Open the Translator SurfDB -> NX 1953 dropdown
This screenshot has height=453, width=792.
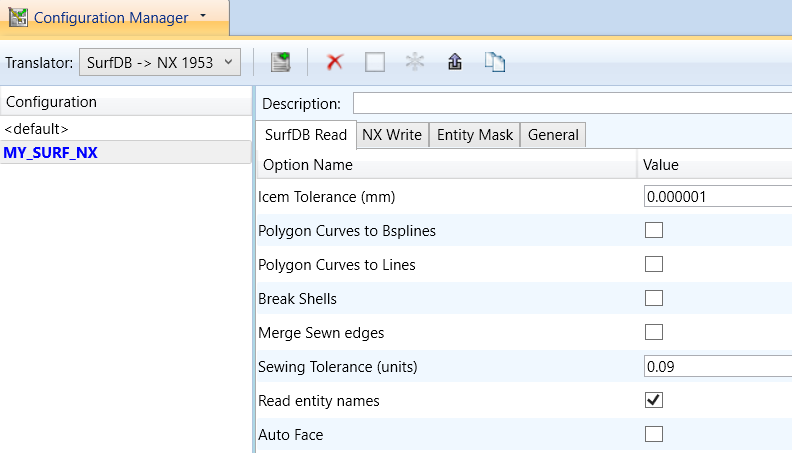point(160,63)
